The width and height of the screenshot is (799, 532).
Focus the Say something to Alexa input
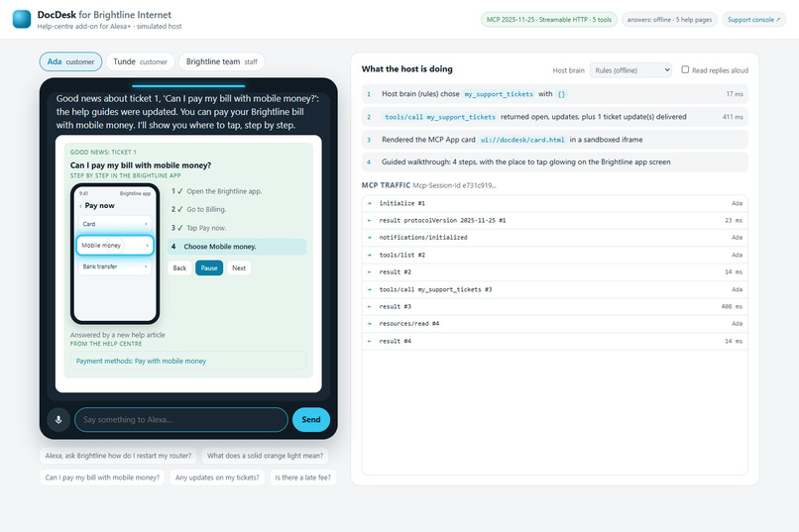(x=181, y=420)
